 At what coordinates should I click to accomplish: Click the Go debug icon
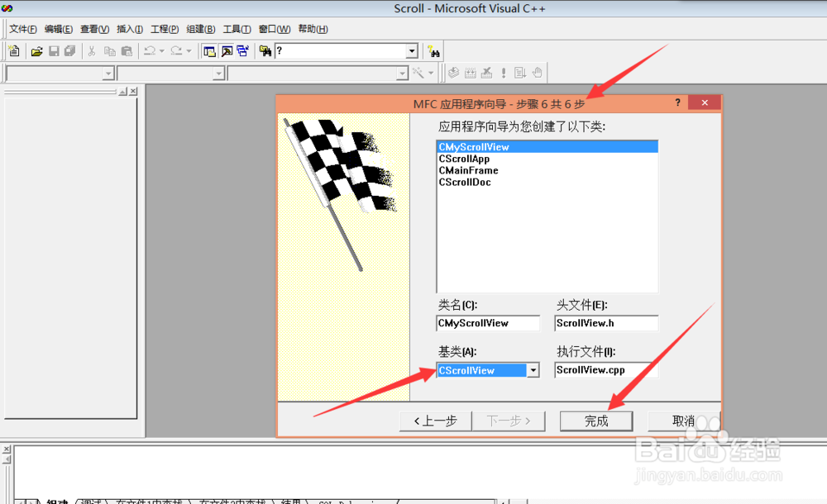[x=520, y=73]
